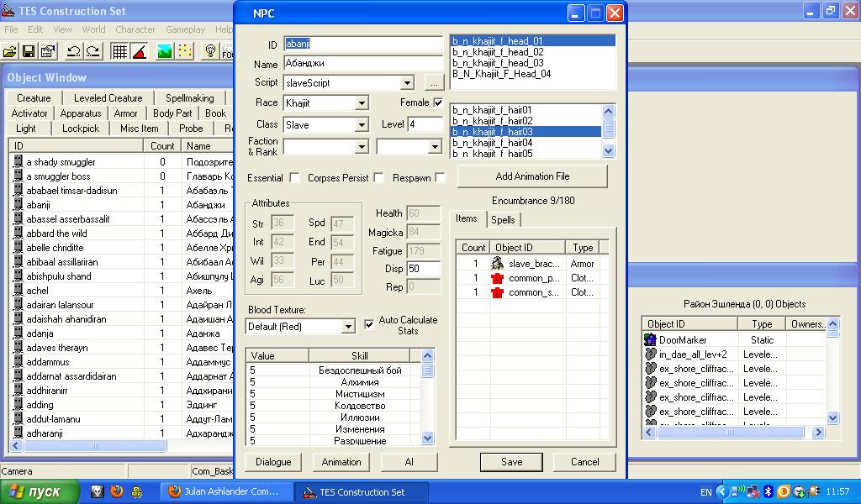Open the Class dropdown showing Slave

(x=362, y=125)
